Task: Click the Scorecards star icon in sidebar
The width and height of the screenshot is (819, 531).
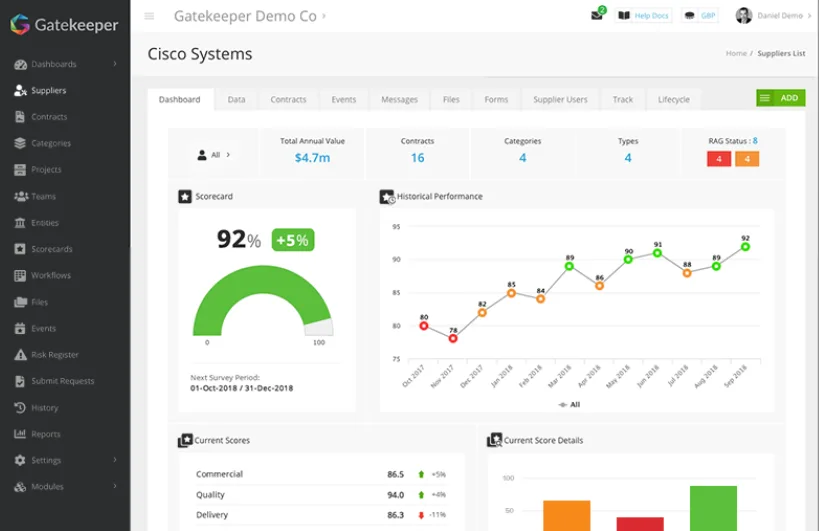Action: (x=20, y=249)
